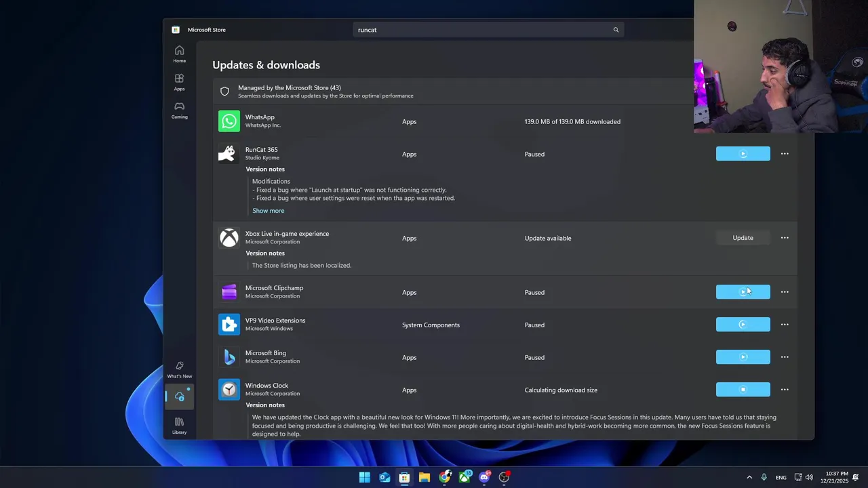
Task: Click the Microsoft Store logo in title bar
Action: point(176,30)
